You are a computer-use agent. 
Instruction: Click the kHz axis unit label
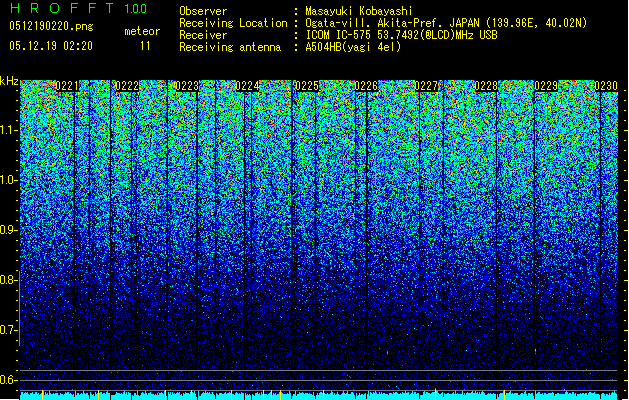[x=9, y=81]
